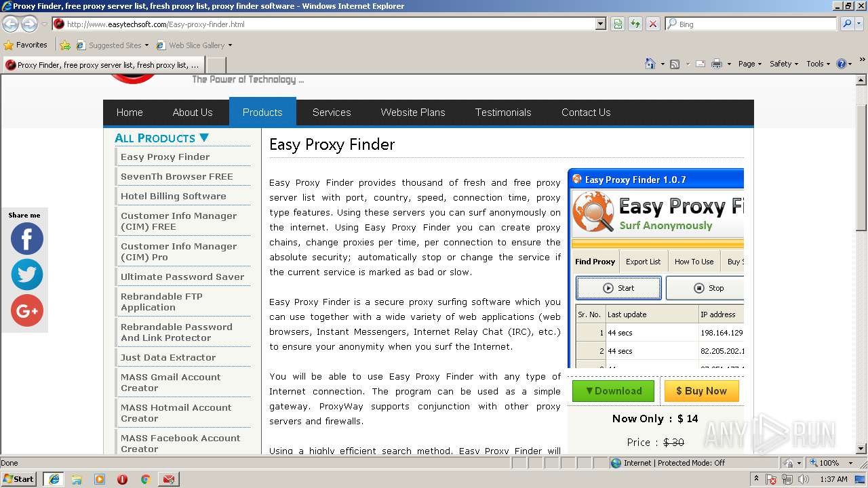Click the yellow Buy Now button
The height and width of the screenshot is (488, 868).
pyautogui.click(x=701, y=391)
